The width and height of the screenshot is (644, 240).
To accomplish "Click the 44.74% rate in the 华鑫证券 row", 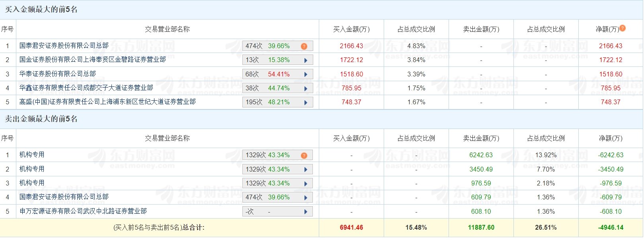I will click(x=279, y=88).
